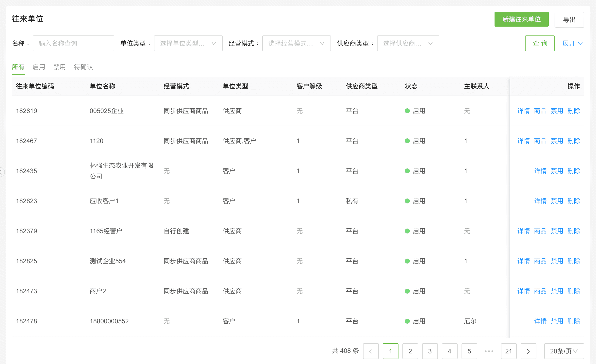The image size is (596, 364).
Task: Delete the 18800000552 row via 删除
Action: coord(574,321)
